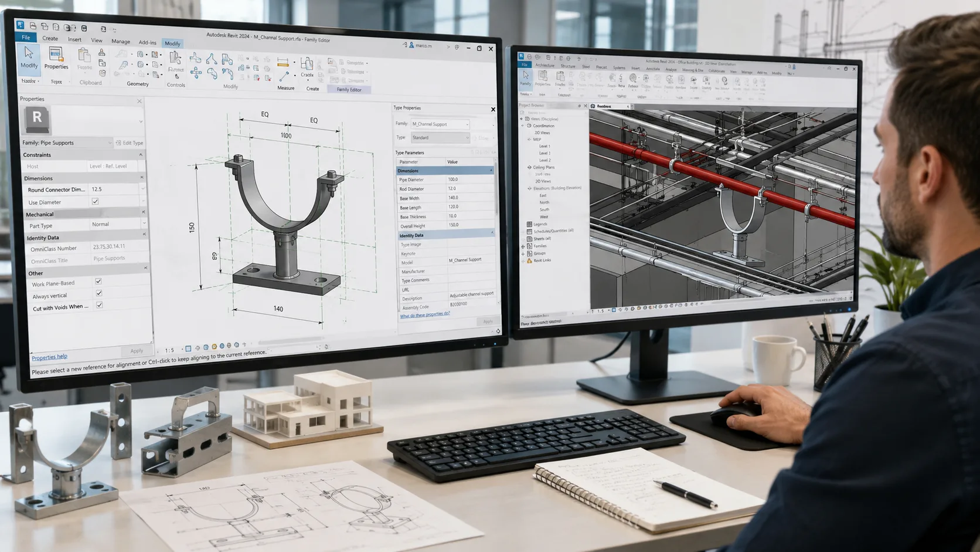This screenshot has width=980, height=552.
Task: Open the Type Standard dropdown in Type Properties
Action: (440, 138)
